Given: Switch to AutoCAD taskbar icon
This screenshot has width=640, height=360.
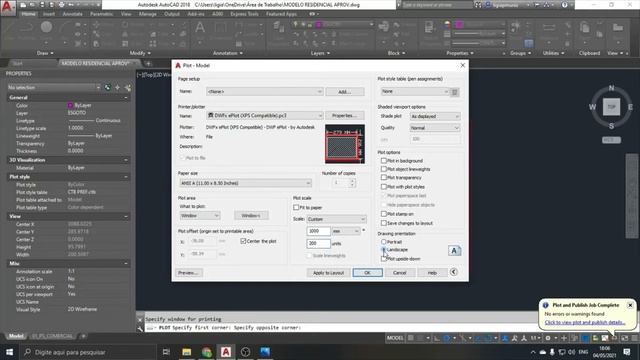Looking at the screenshot, I should tap(226, 352).
